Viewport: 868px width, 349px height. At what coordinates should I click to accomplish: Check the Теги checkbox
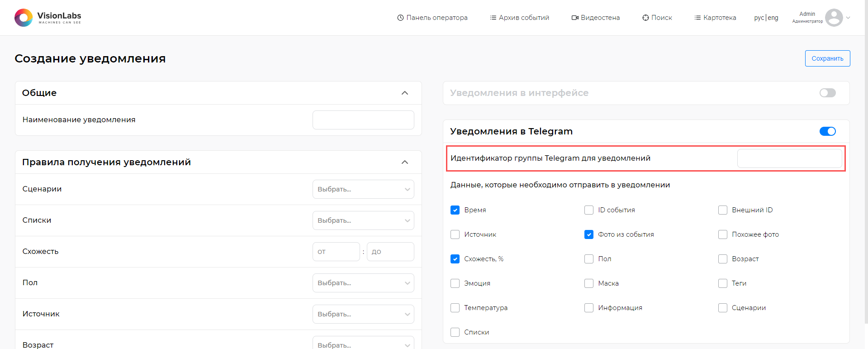pyautogui.click(x=723, y=283)
